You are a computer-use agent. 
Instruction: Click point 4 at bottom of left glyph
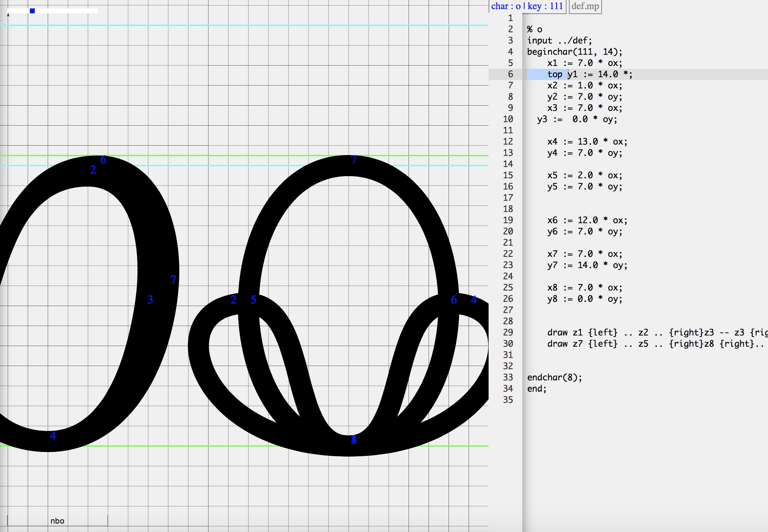click(x=53, y=435)
